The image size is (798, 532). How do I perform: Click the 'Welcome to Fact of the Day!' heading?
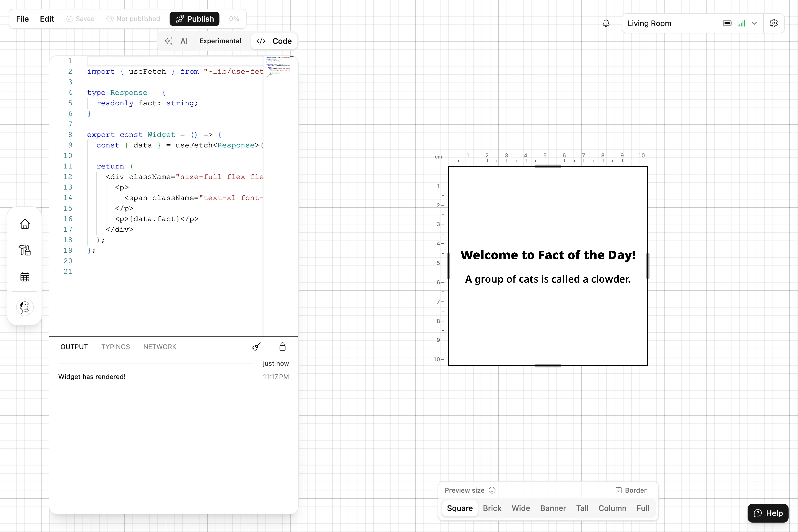tap(548, 255)
